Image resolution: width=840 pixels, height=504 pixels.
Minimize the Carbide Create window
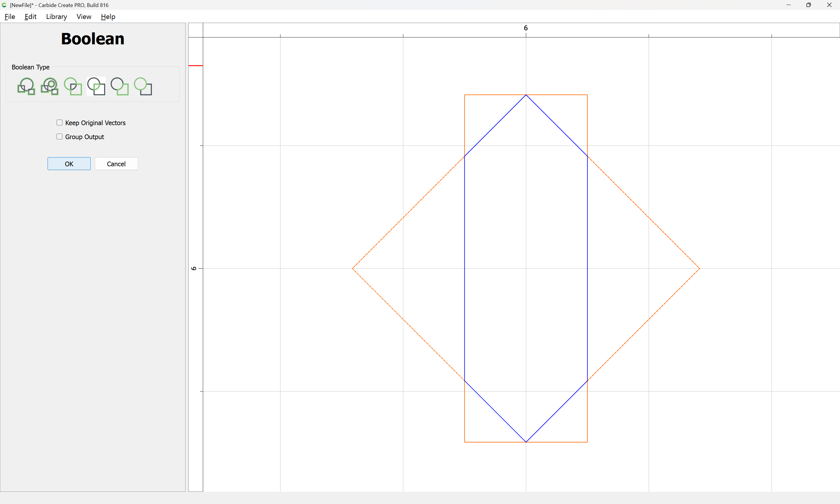click(788, 5)
